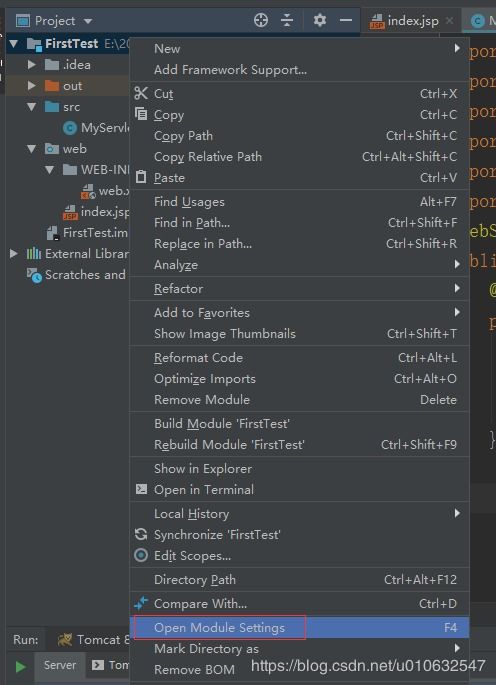Select the Server tab in Run panel

tap(59, 665)
